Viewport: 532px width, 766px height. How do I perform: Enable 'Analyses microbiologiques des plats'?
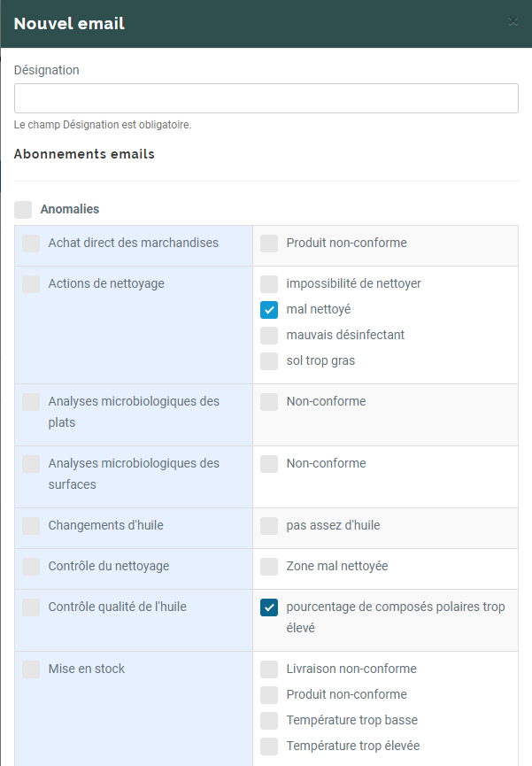pos(30,402)
